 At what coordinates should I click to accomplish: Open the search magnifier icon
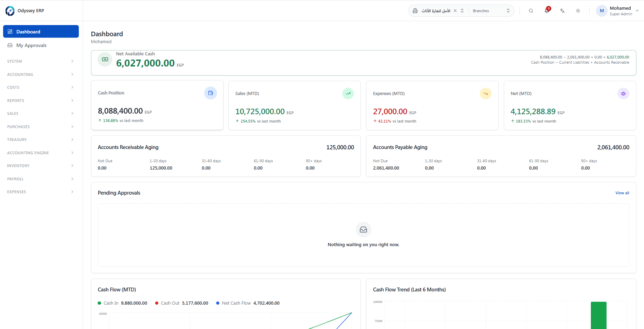(531, 11)
